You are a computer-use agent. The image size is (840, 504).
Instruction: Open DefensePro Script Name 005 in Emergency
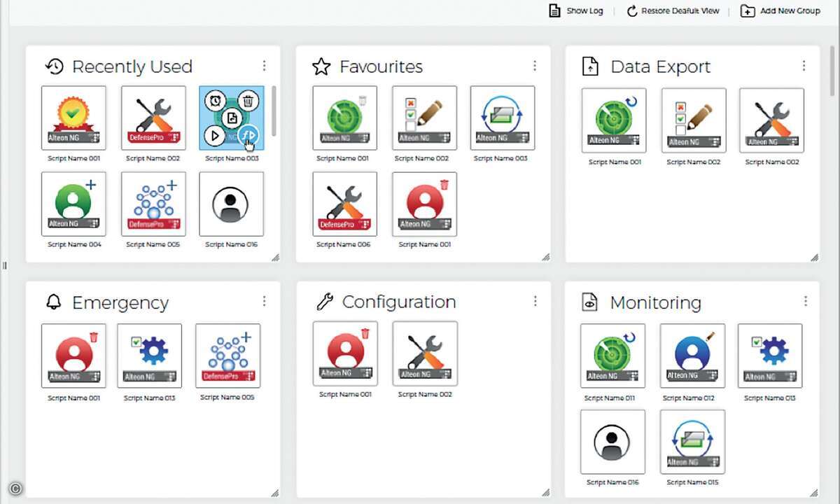point(227,356)
